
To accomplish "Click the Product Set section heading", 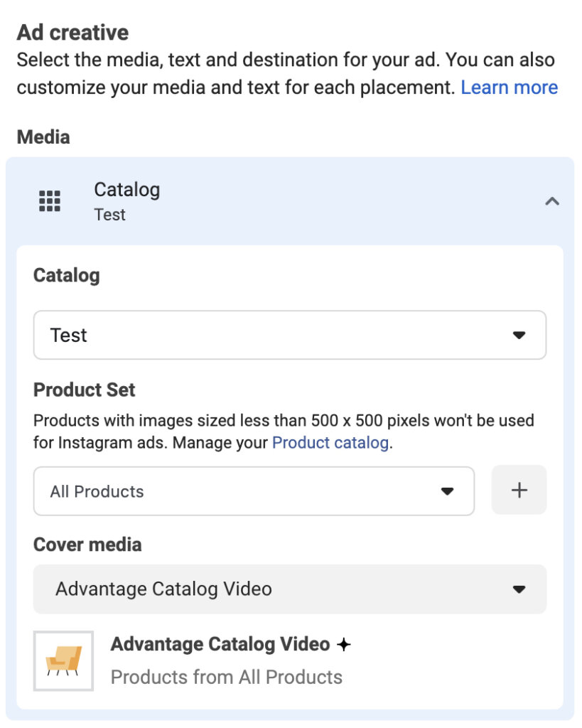I will 84,390.
